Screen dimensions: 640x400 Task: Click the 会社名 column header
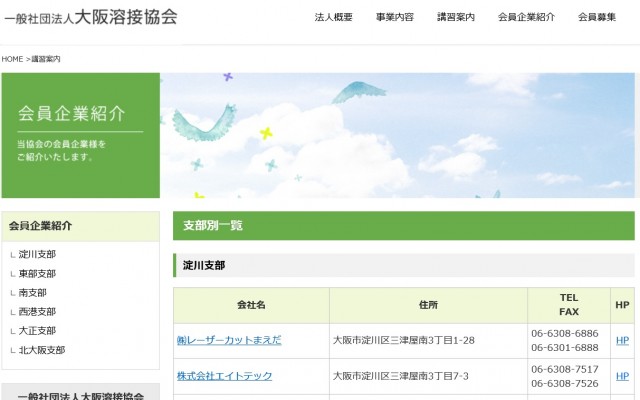pos(251,305)
